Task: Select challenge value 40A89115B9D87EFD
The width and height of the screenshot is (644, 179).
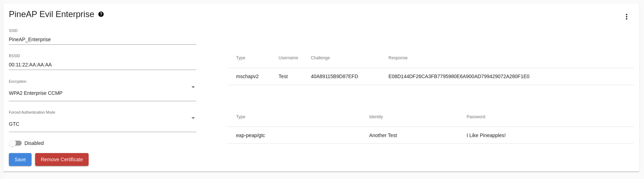Action: (335, 76)
